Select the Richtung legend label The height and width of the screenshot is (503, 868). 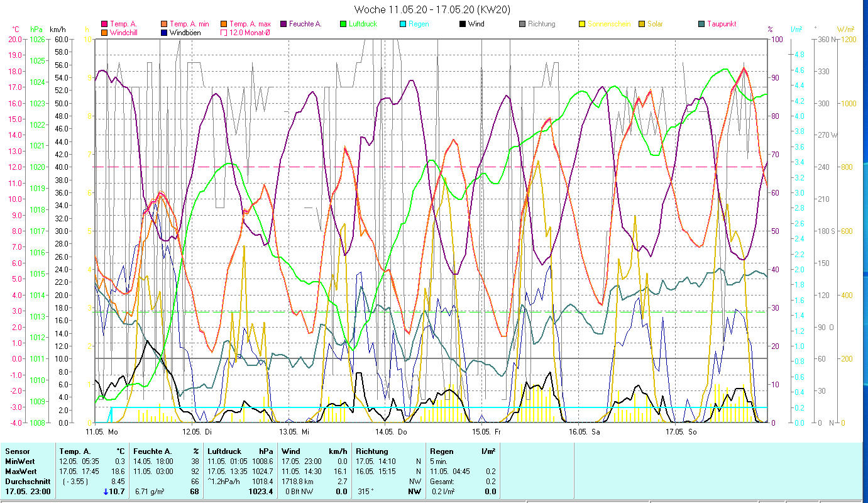point(541,24)
